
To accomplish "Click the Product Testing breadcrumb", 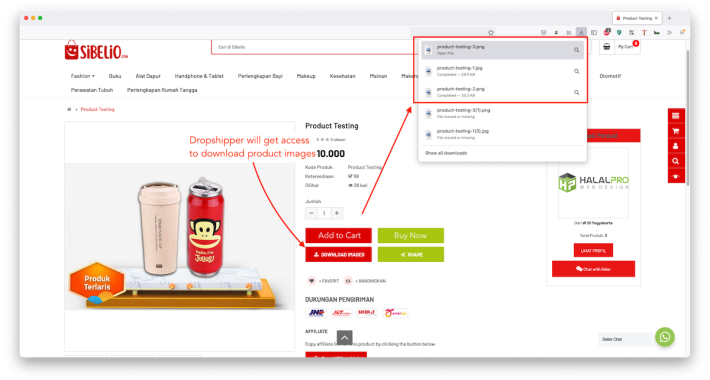I will [97, 109].
